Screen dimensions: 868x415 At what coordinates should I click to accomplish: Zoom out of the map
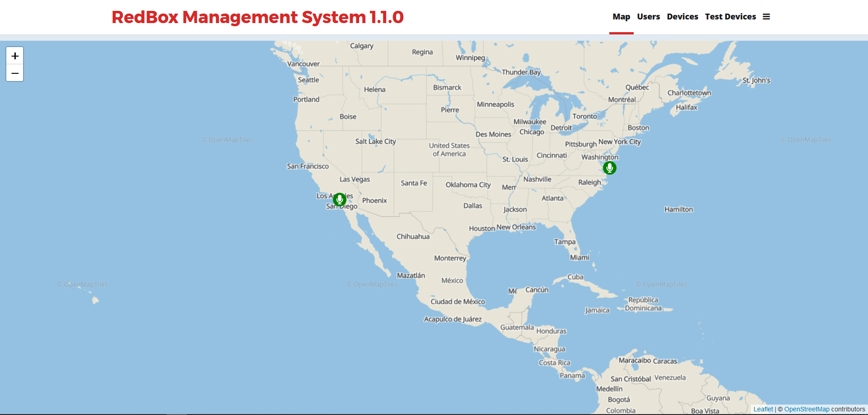pyautogui.click(x=15, y=73)
